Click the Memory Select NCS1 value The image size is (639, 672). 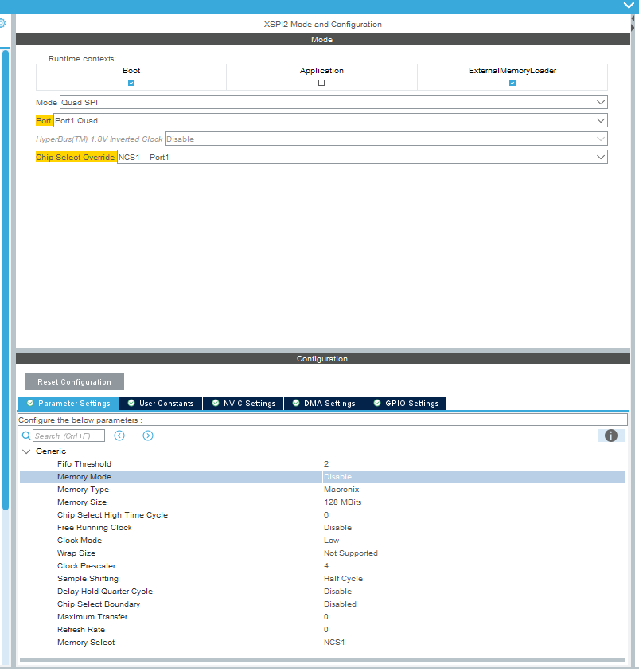334,642
